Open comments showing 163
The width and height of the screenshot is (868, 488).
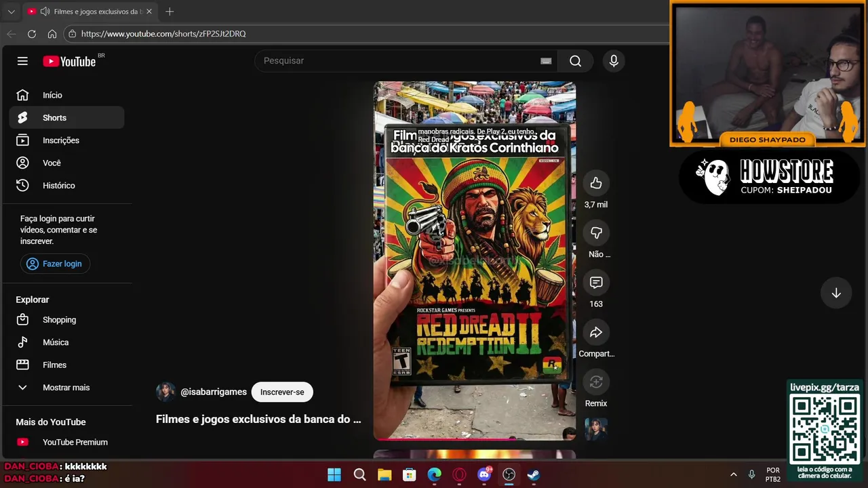click(x=596, y=282)
